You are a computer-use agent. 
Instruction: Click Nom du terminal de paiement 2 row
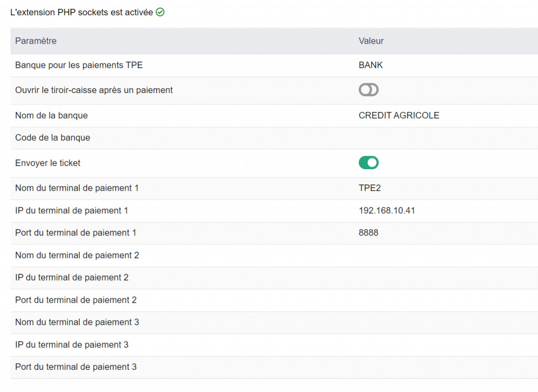point(274,255)
